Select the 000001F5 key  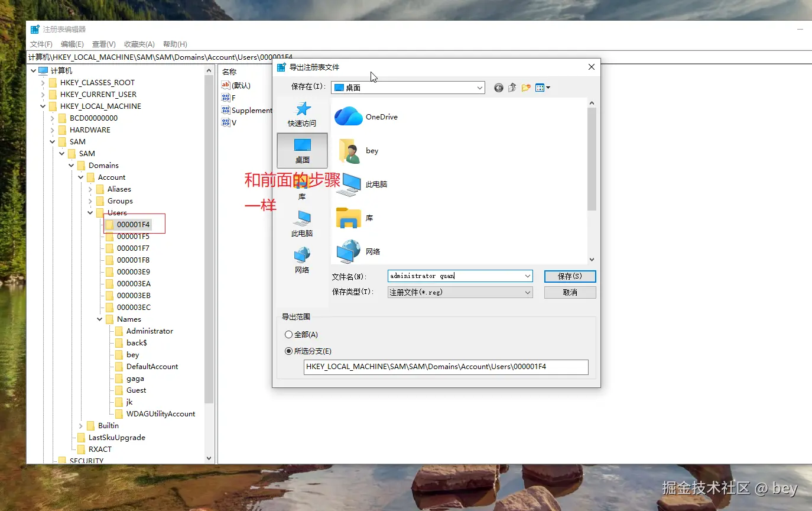(x=133, y=237)
